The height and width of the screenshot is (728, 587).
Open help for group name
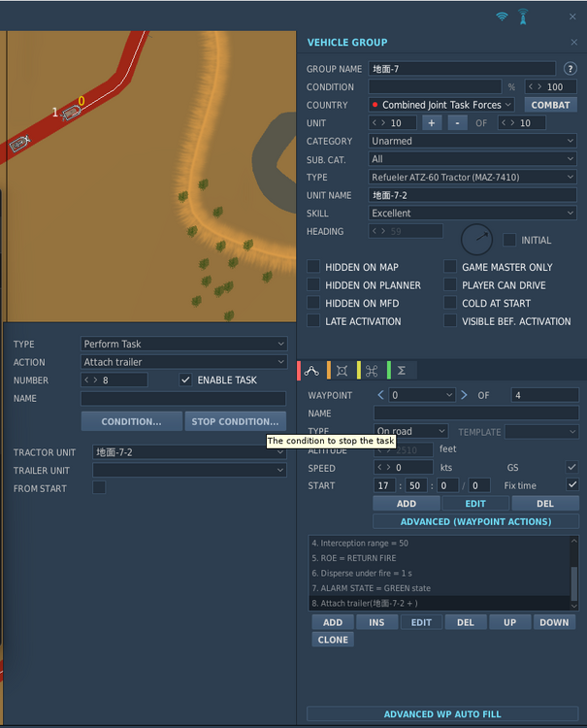[570, 69]
